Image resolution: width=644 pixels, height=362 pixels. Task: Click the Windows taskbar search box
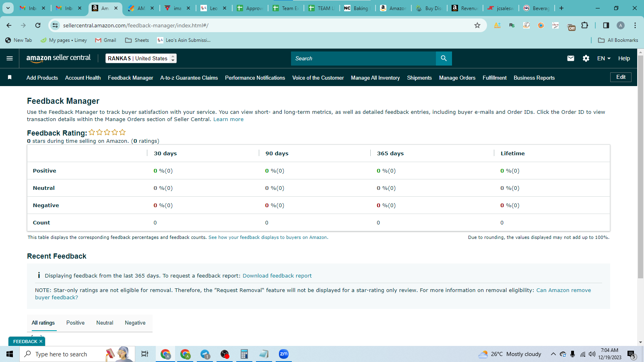click(76, 354)
